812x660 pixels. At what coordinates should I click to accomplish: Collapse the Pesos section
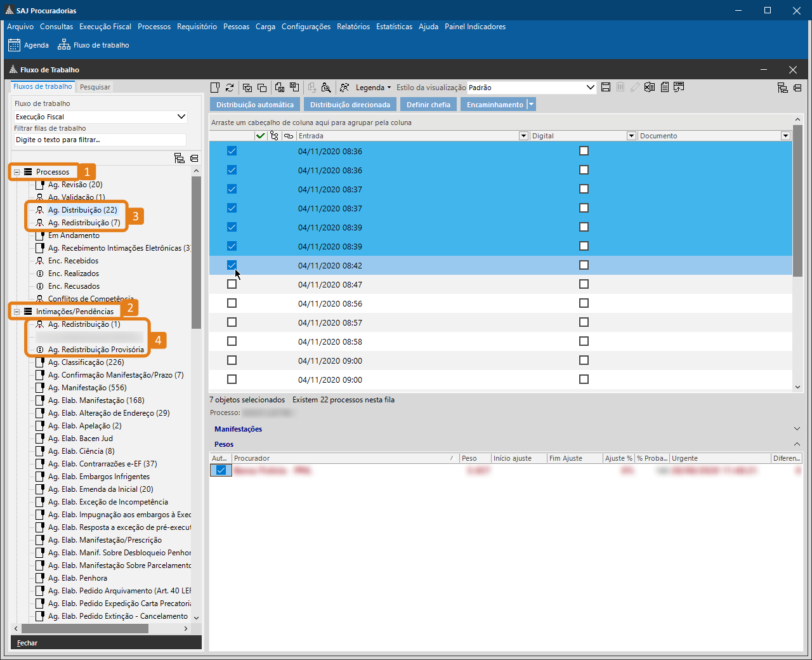point(797,444)
